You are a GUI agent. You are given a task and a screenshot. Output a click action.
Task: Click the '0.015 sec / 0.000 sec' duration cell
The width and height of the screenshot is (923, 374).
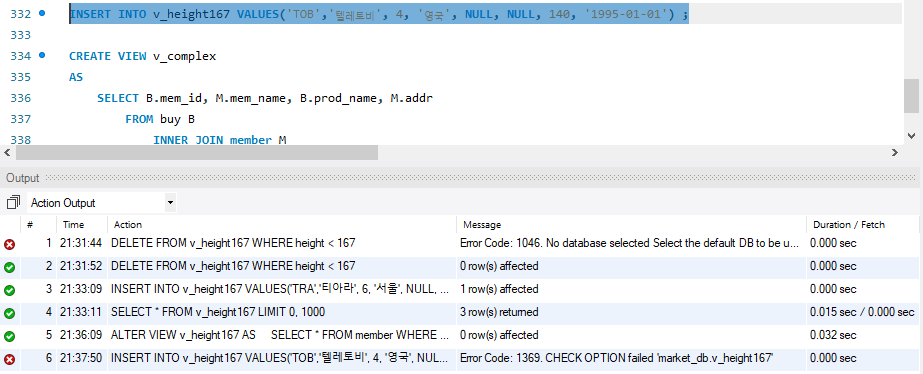click(862, 312)
